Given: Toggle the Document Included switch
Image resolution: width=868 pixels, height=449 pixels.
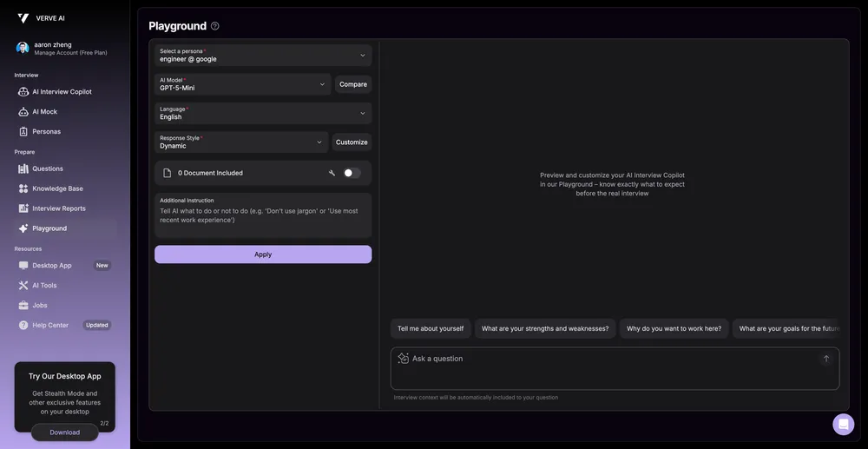Looking at the screenshot, I should pos(351,173).
